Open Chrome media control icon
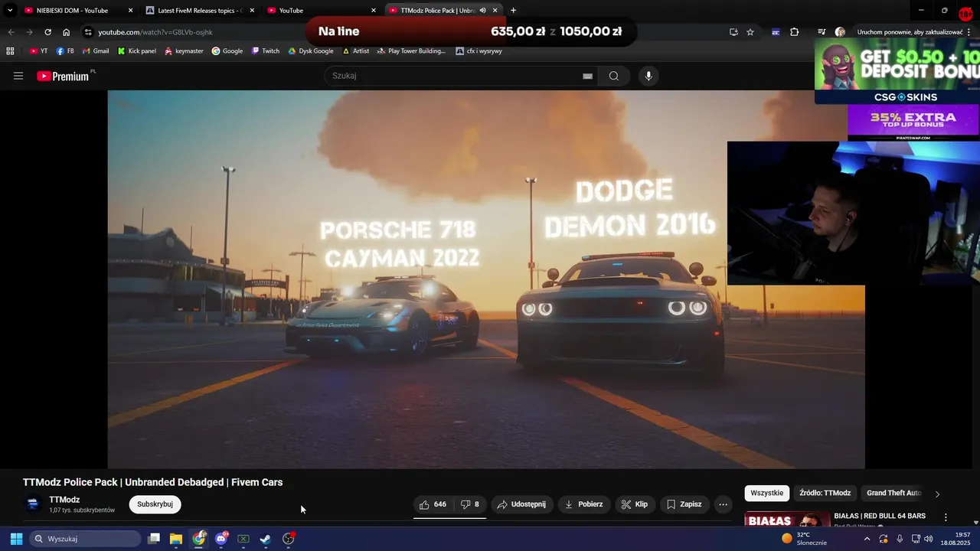 pos(822,32)
